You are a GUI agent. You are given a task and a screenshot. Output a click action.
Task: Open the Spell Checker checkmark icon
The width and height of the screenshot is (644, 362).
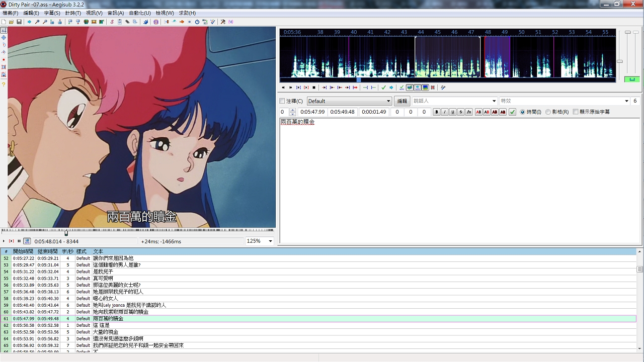[x=213, y=22]
